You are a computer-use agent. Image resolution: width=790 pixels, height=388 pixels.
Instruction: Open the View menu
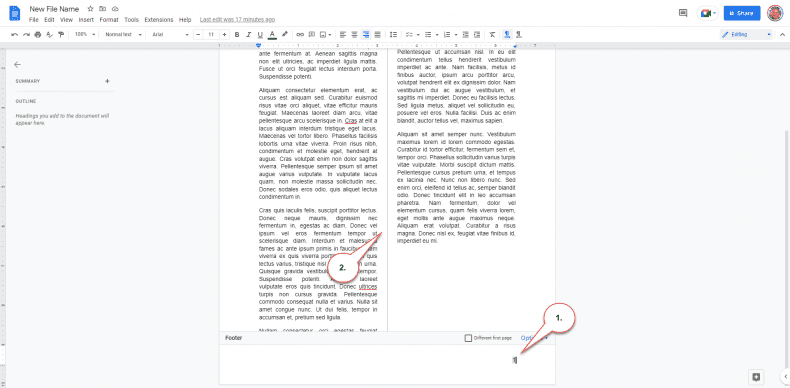click(67, 20)
